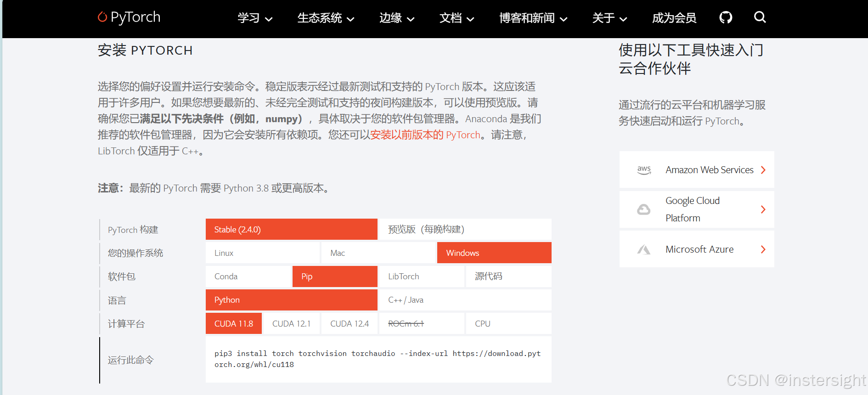The image size is (868, 395).
Task: Click the 安装 PYTORCH heading
Action: pyautogui.click(x=145, y=50)
